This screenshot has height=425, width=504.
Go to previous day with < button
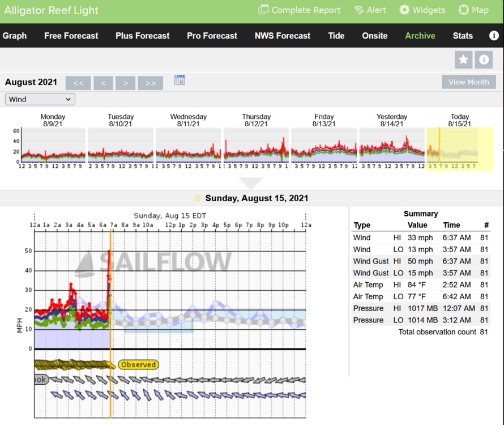103,83
